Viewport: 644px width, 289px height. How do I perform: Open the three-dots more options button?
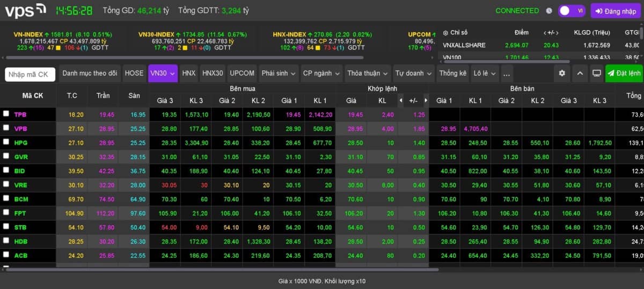pyautogui.click(x=507, y=73)
